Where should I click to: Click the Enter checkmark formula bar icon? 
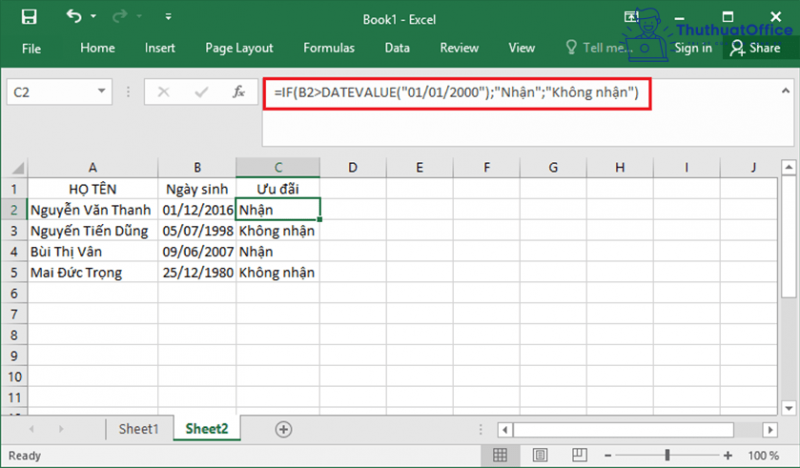[x=201, y=92]
